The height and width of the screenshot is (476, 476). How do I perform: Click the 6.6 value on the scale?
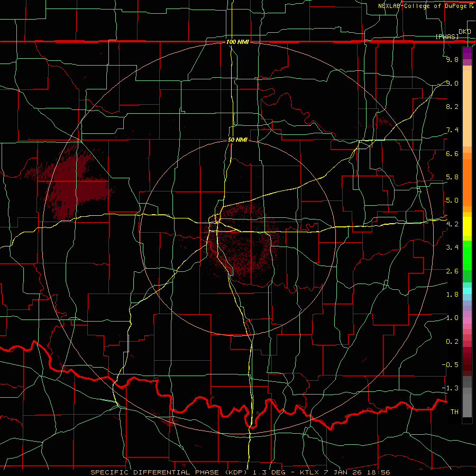452,153
